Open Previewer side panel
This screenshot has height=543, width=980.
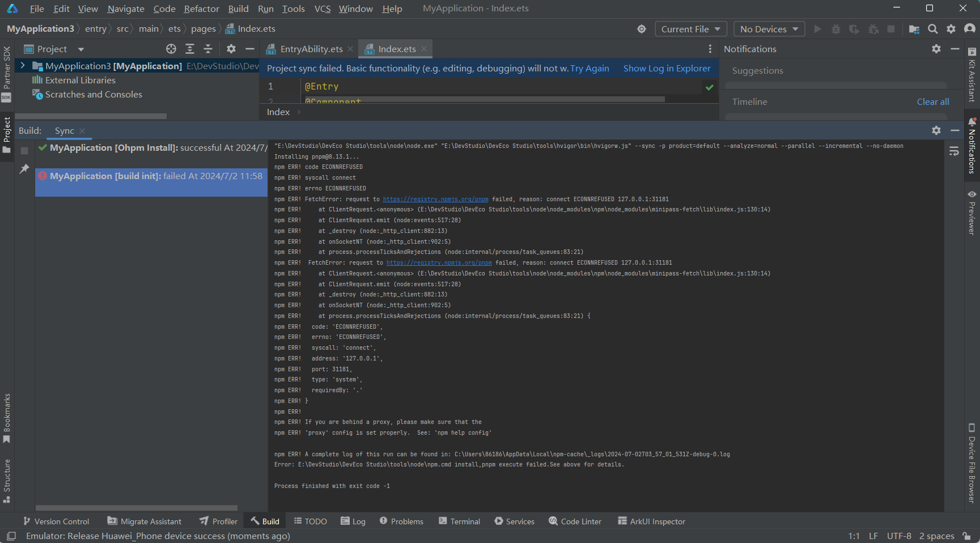coord(971,213)
